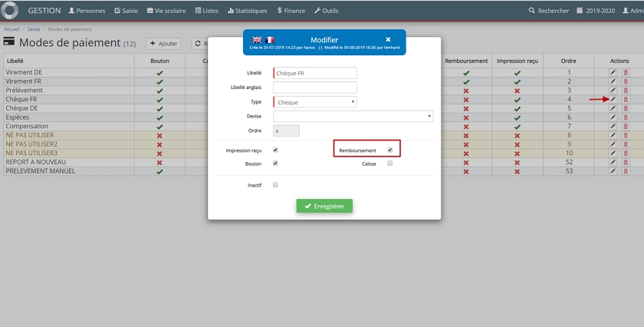Open the Saisie menu in navbar
The height and width of the screenshot is (327, 644).
tap(126, 11)
